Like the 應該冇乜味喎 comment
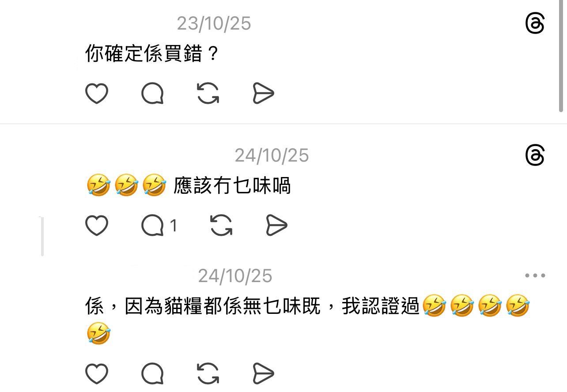This screenshot has width=567, height=392. coord(96,226)
